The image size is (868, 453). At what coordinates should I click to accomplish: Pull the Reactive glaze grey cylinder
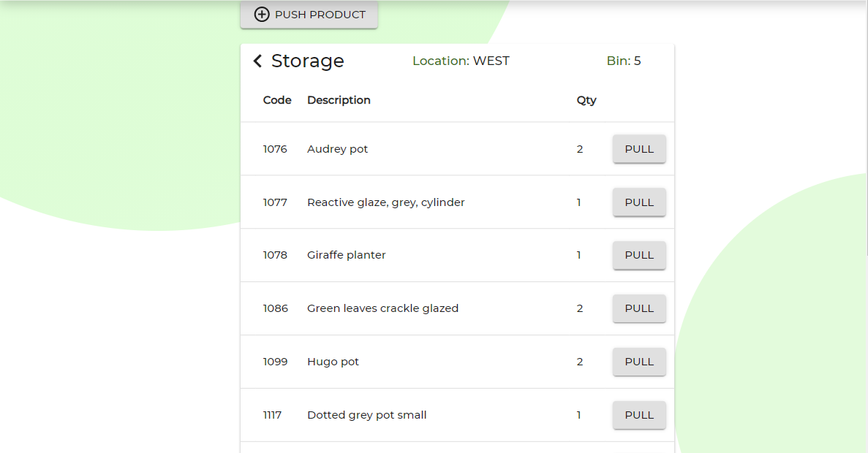point(638,202)
